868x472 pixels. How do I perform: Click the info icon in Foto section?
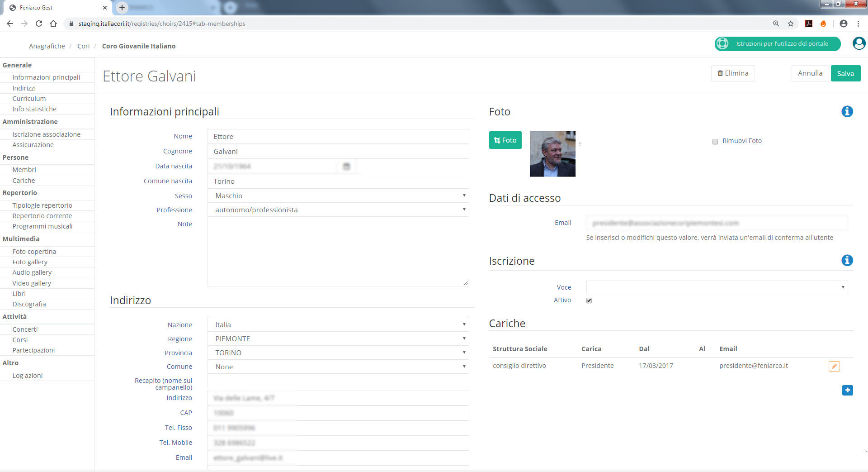(847, 111)
